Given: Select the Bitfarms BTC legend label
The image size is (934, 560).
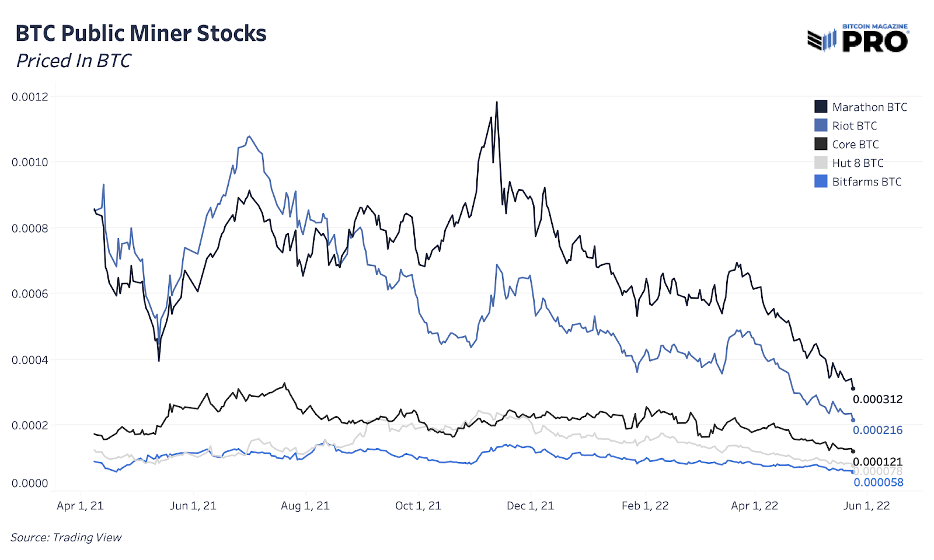Looking at the screenshot, I should pos(867,181).
